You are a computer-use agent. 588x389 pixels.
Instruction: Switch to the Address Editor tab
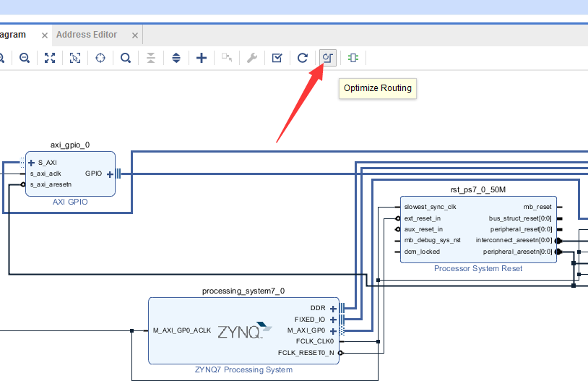pos(87,35)
